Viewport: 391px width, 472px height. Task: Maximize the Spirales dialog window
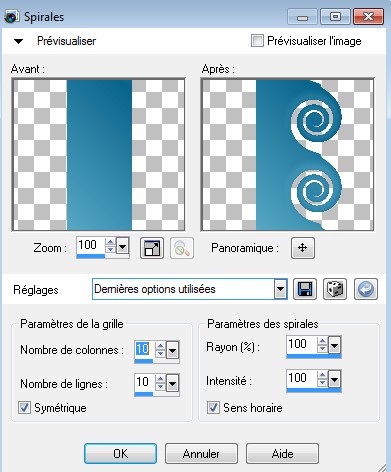point(335,17)
